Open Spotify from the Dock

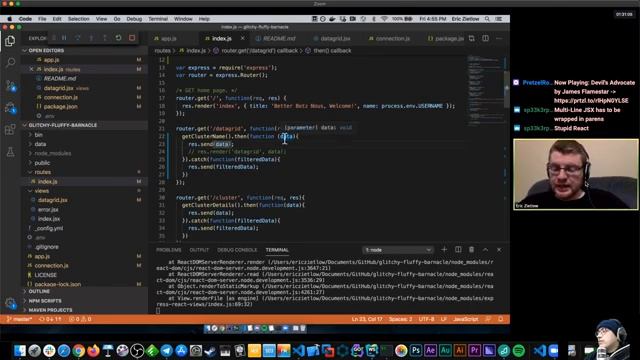(x=518, y=351)
